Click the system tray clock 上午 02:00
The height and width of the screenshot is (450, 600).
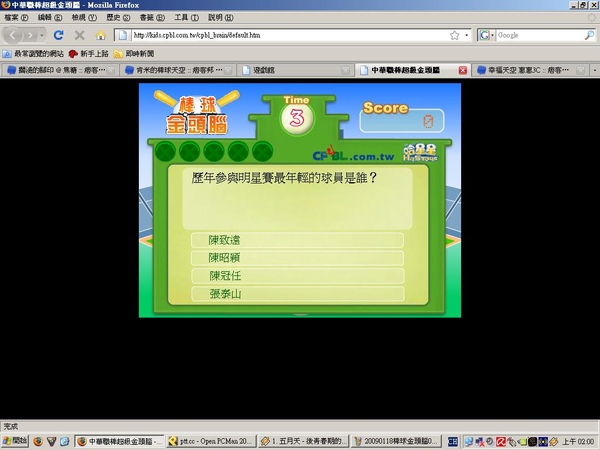577,442
